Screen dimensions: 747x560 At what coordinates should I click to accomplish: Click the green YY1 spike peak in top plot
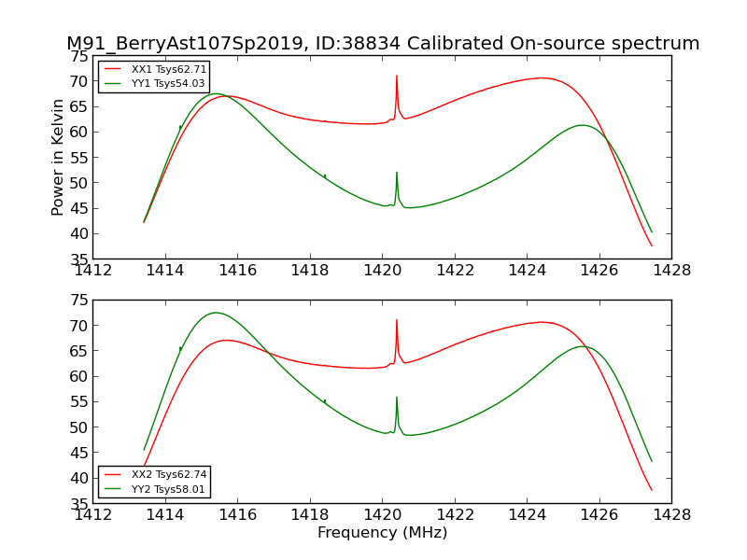coord(396,174)
